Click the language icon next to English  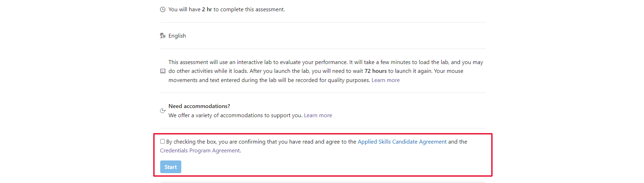(x=163, y=36)
